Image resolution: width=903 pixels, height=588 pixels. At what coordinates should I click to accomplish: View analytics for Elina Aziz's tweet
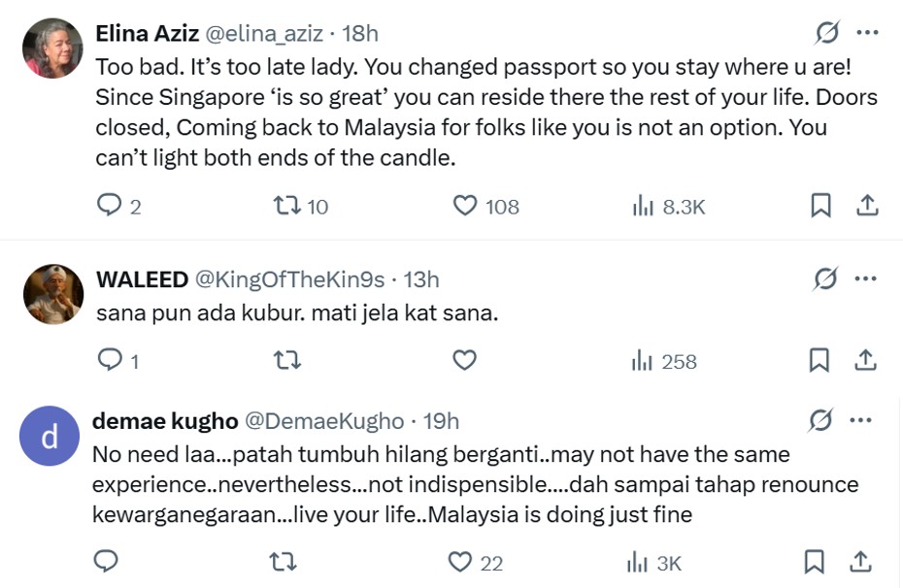click(x=643, y=206)
